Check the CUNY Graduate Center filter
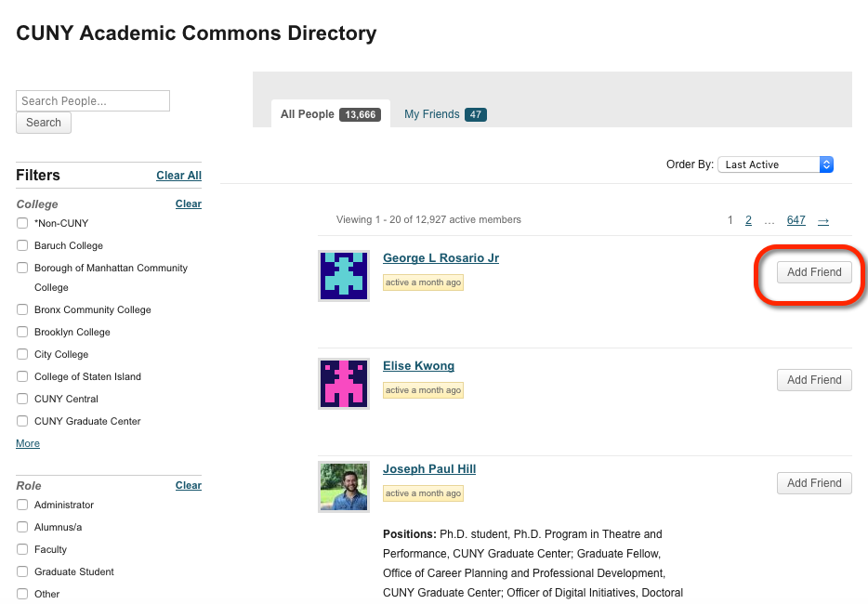Image resolution: width=868 pixels, height=604 pixels. pyautogui.click(x=22, y=421)
